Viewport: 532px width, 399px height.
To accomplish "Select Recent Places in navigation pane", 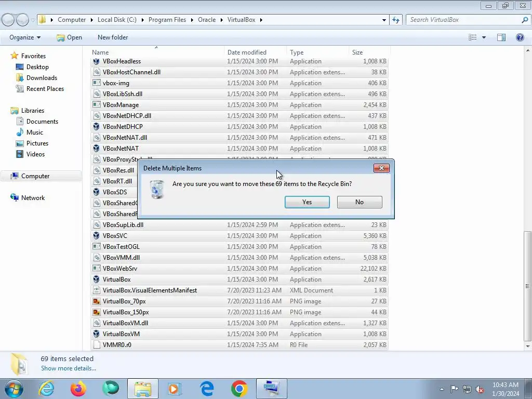I will point(45,88).
